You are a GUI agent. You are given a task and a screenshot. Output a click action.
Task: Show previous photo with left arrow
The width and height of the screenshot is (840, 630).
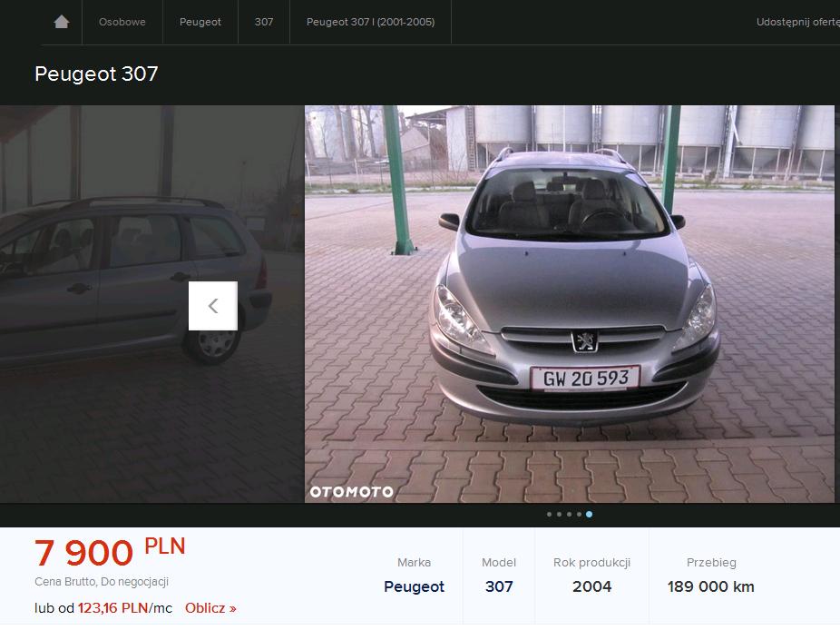[x=213, y=306]
